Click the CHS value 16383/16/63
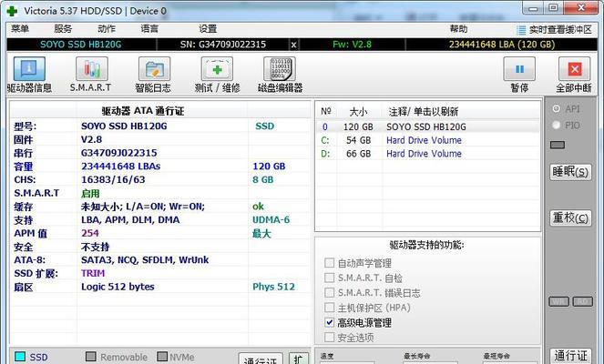The image size is (604, 364). pyautogui.click(x=113, y=179)
